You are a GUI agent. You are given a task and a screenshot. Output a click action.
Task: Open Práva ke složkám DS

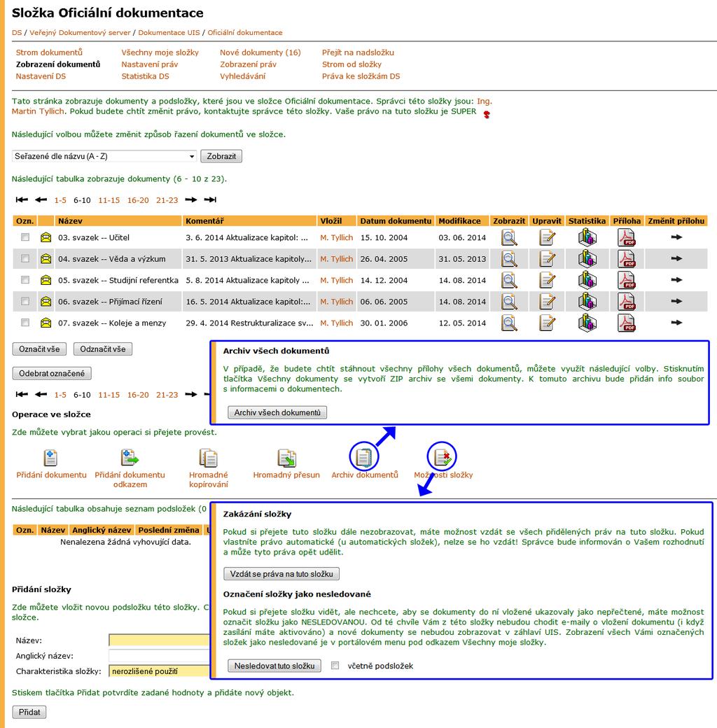[x=361, y=76]
